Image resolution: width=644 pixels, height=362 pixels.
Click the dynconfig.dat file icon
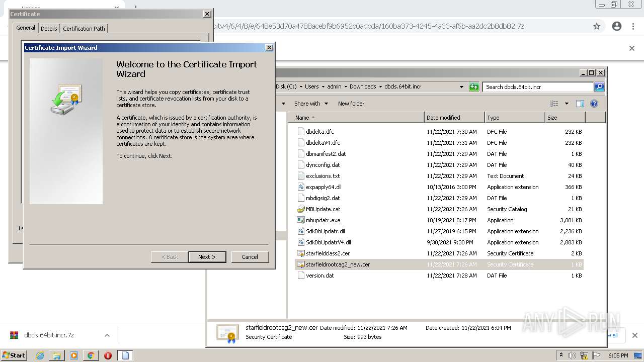[301, 165]
